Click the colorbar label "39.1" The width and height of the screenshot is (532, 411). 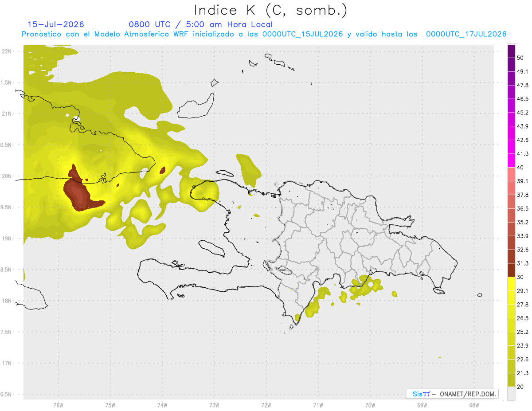coord(523,181)
